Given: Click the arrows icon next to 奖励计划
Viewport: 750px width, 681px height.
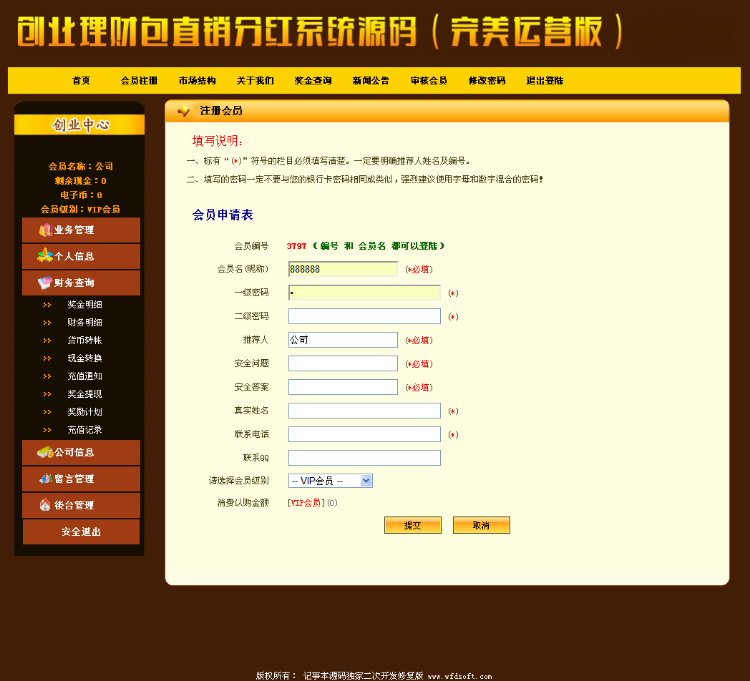Looking at the screenshot, I should coord(47,412).
